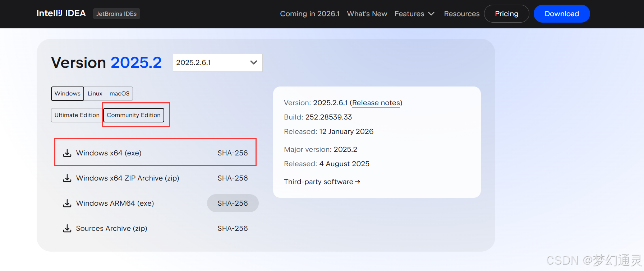Click download icon beside Sources Archive (zip)

click(x=67, y=228)
